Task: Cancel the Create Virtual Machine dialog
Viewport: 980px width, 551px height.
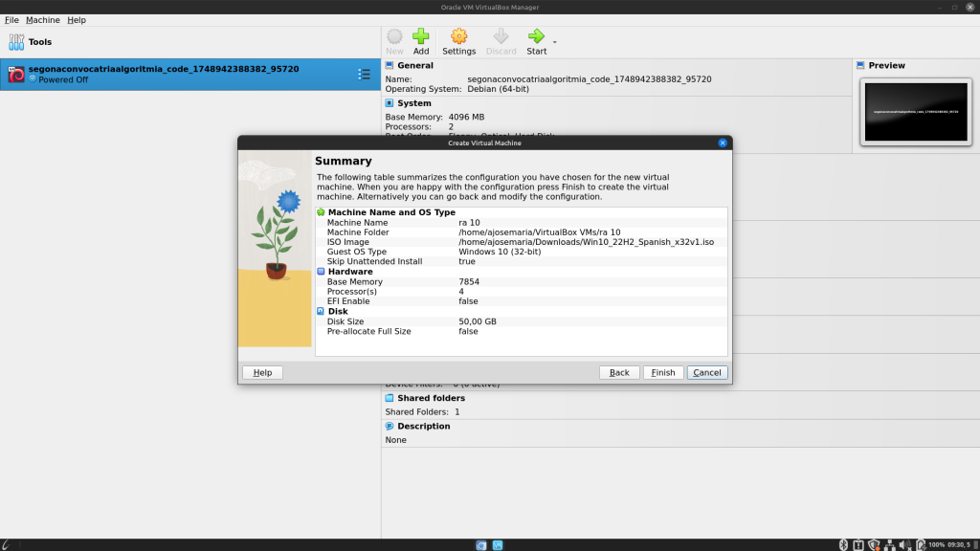Action: point(707,372)
